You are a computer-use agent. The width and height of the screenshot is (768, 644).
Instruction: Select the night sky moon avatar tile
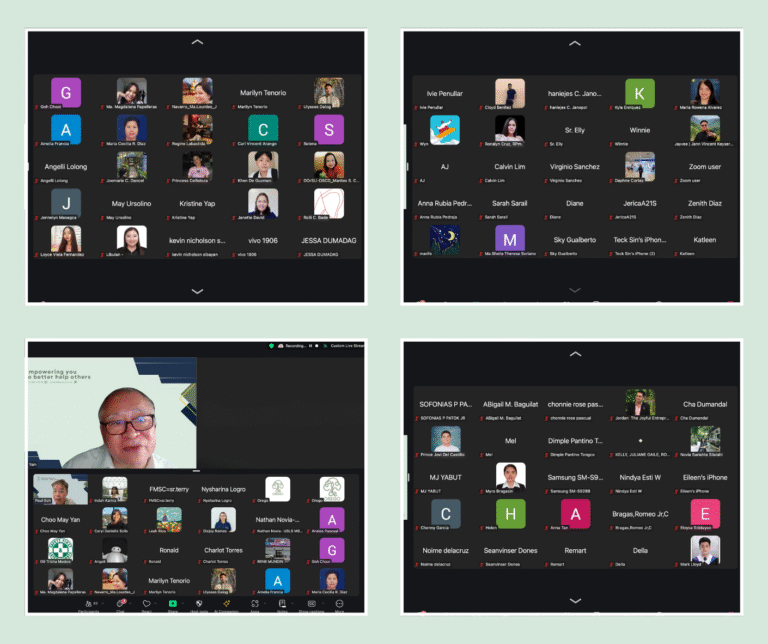445,240
